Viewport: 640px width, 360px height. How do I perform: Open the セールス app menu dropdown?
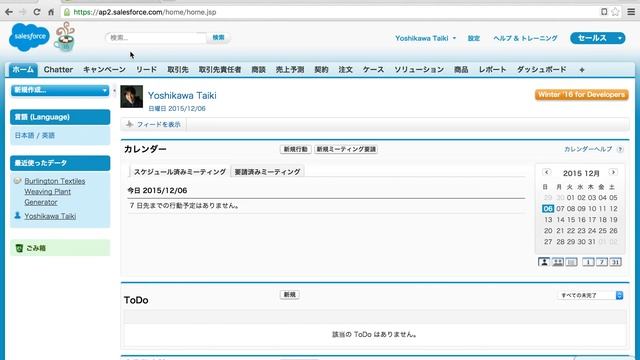[x=598, y=38]
